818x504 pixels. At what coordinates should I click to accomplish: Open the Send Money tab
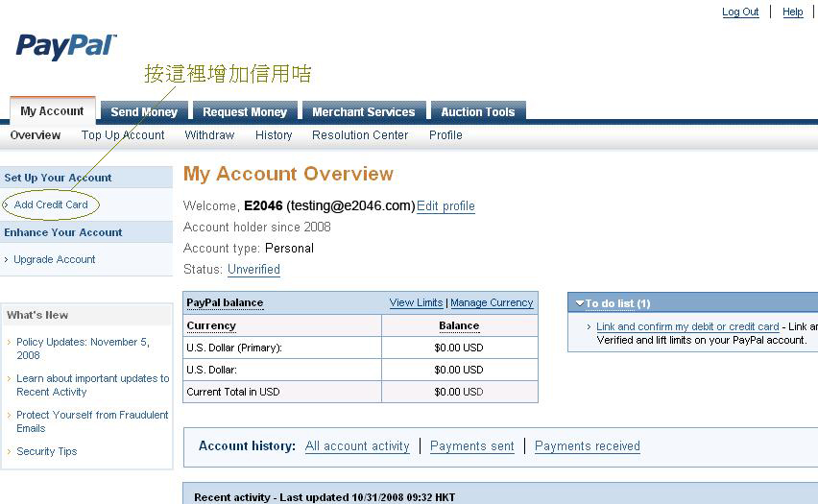click(x=144, y=112)
